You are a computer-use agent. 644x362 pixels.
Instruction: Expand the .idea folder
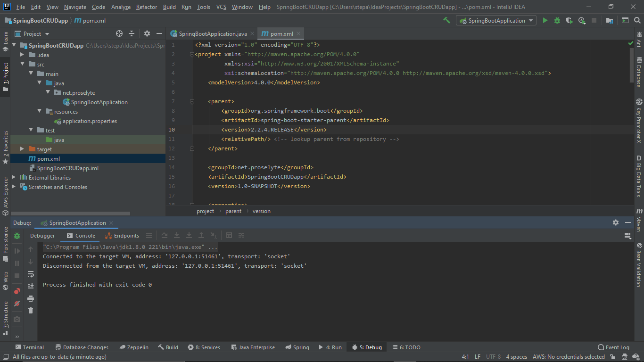click(22, 55)
